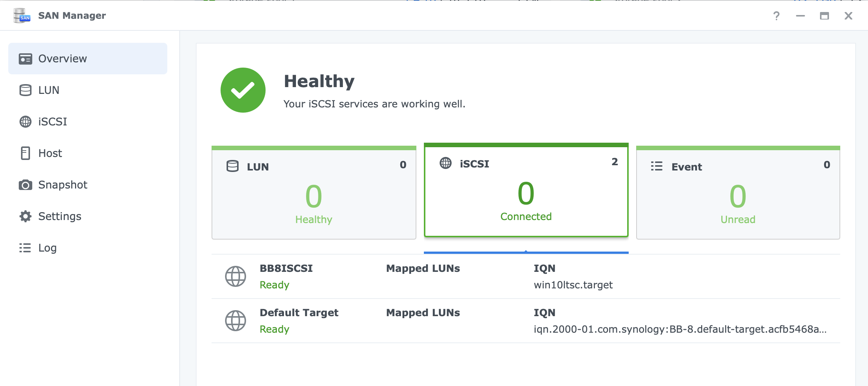
Task: Click the Host server icon in sidebar
Action: coord(26,153)
